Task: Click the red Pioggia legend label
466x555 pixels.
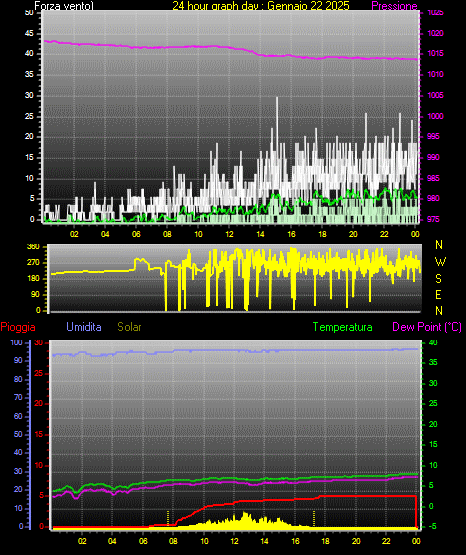Action: (x=18, y=327)
